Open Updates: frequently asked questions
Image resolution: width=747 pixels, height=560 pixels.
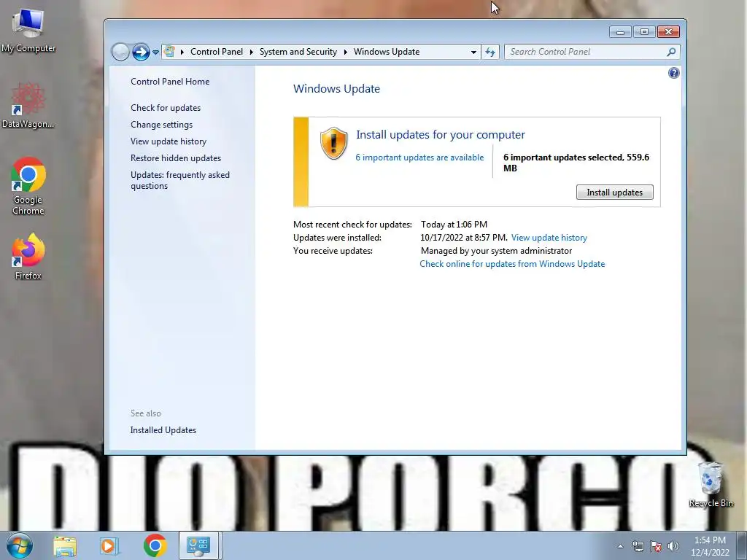(x=180, y=181)
